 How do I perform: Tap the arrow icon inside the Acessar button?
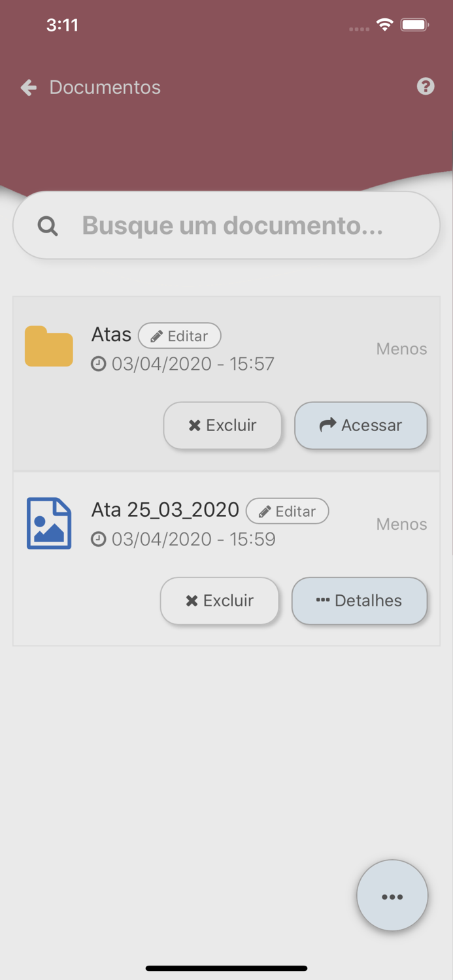click(x=327, y=425)
